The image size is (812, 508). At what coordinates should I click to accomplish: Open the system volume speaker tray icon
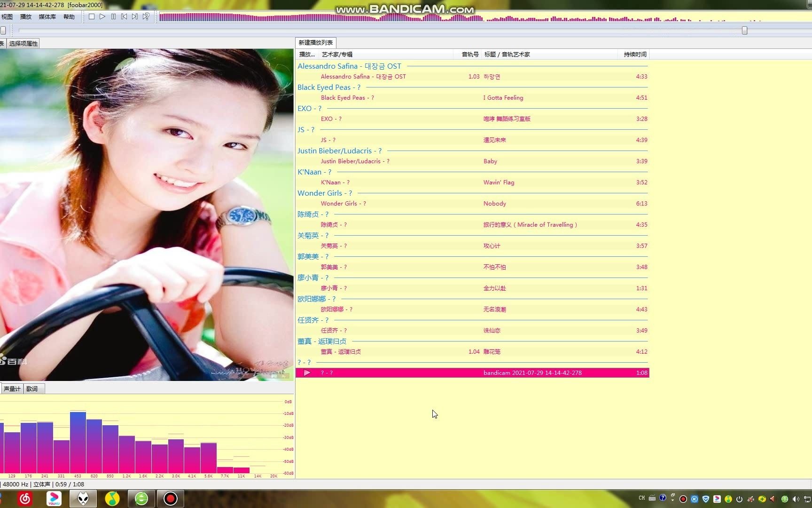click(796, 499)
